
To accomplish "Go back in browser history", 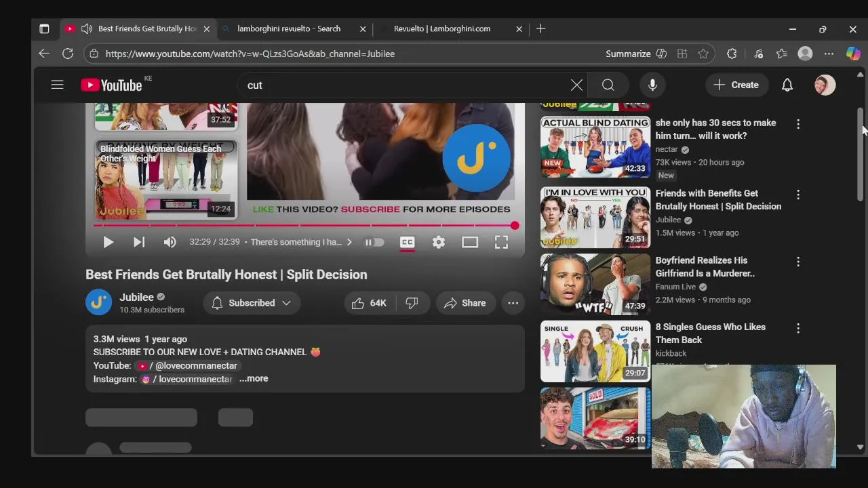I will 44,54.
